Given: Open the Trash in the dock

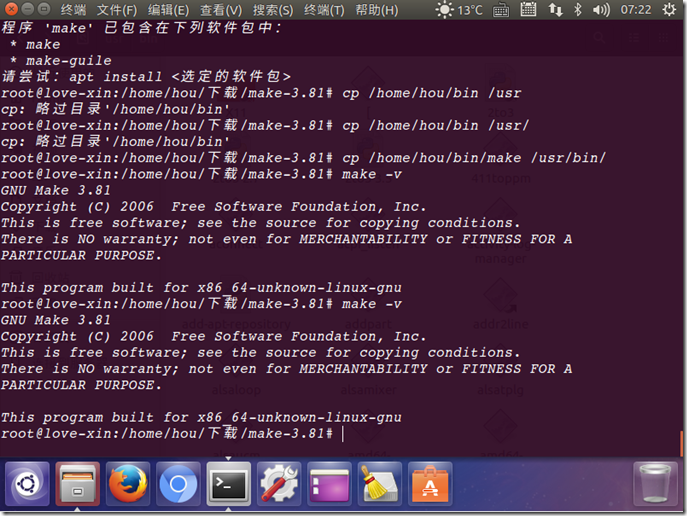Looking at the screenshot, I should tap(655, 484).
